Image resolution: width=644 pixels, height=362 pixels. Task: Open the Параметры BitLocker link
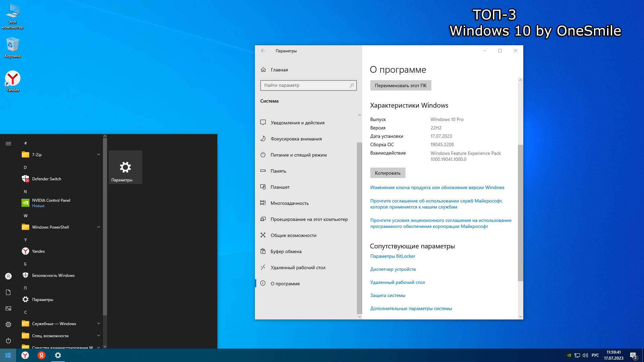[x=392, y=256]
